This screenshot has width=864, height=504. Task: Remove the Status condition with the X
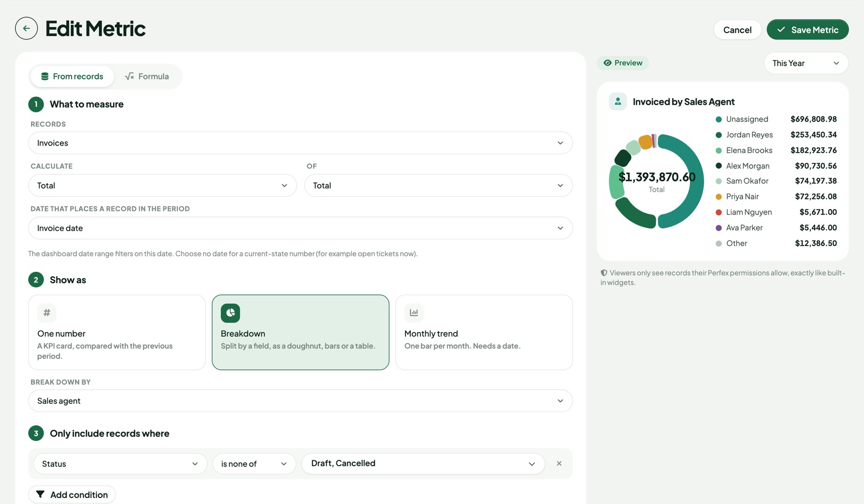[559, 463]
